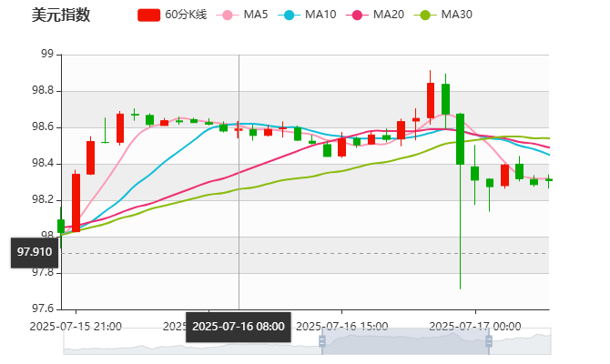Toggle the 60分K线 legend red icon

[149, 15]
